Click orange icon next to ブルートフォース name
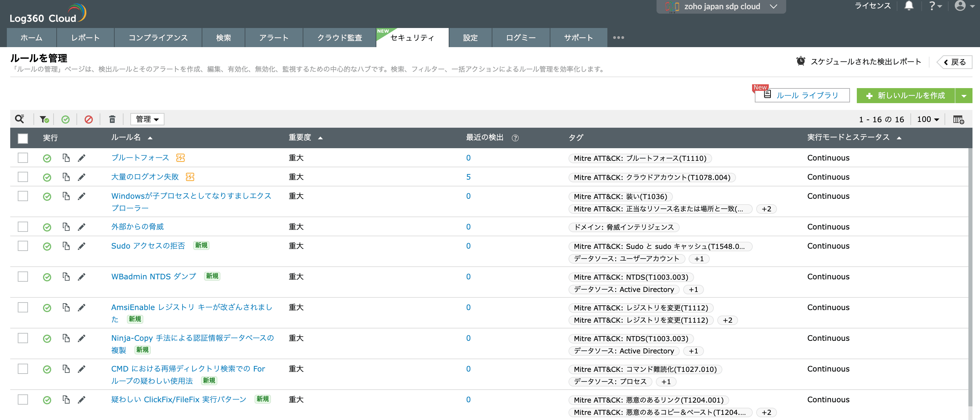 click(x=180, y=158)
